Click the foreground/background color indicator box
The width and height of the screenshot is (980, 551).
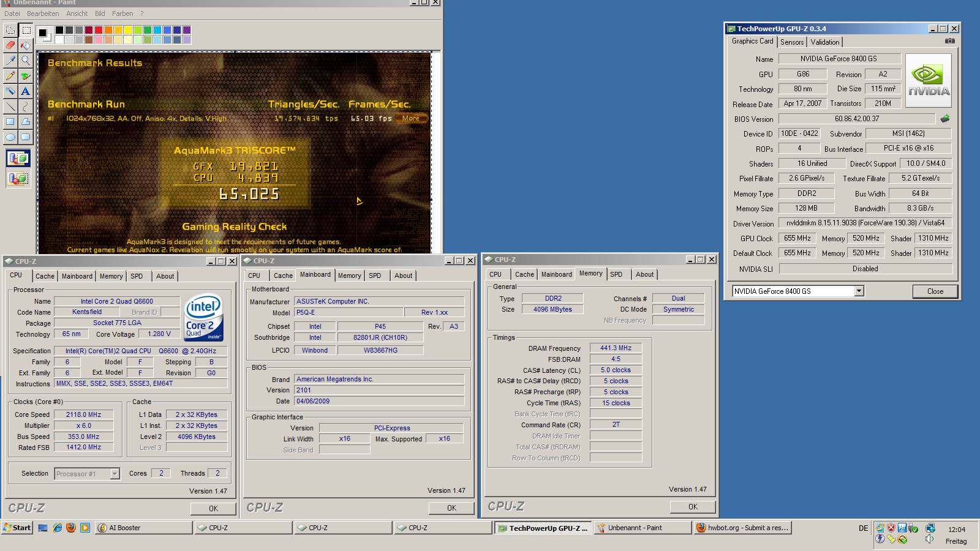(x=45, y=34)
